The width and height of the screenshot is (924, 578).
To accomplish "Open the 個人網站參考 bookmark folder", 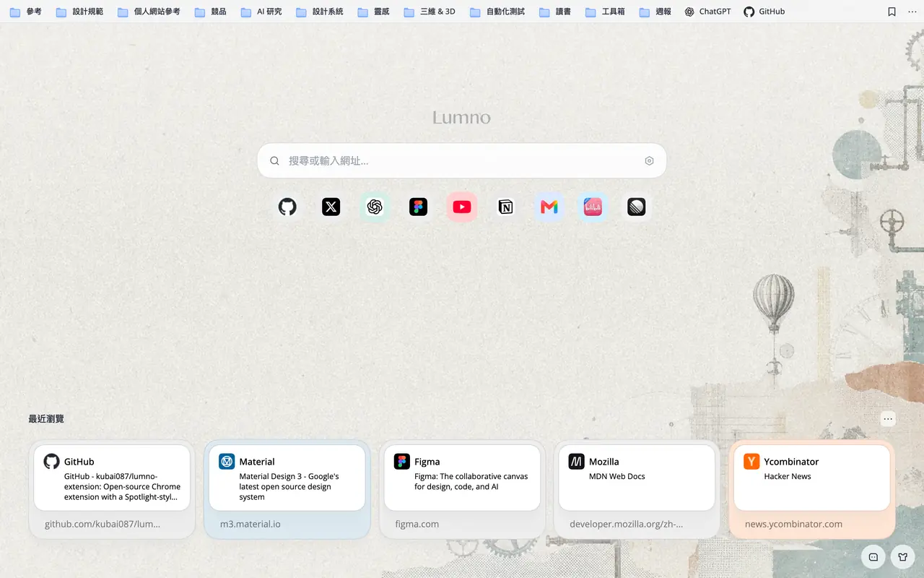I will tap(149, 12).
